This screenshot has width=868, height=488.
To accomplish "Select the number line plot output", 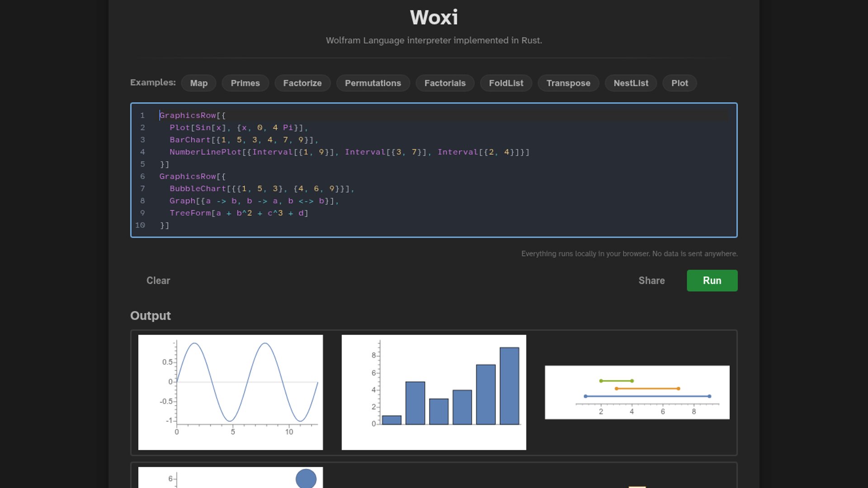I will (x=637, y=392).
